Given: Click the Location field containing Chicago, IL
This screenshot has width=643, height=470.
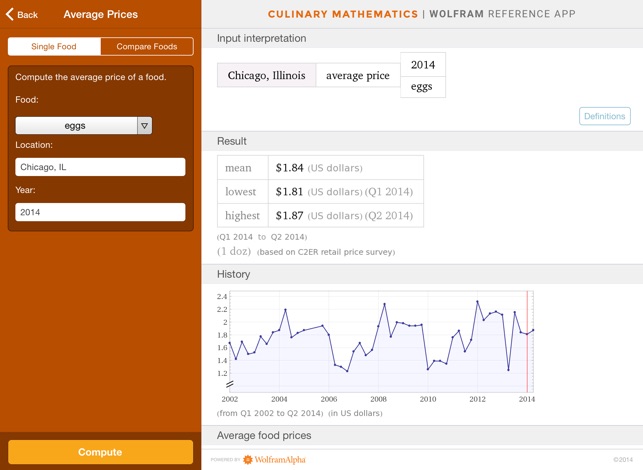Looking at the screenshot, I should point(100,167).
